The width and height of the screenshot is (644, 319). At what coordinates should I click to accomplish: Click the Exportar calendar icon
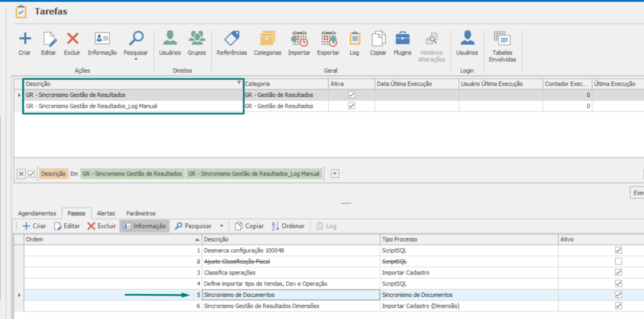coord(328,39)
